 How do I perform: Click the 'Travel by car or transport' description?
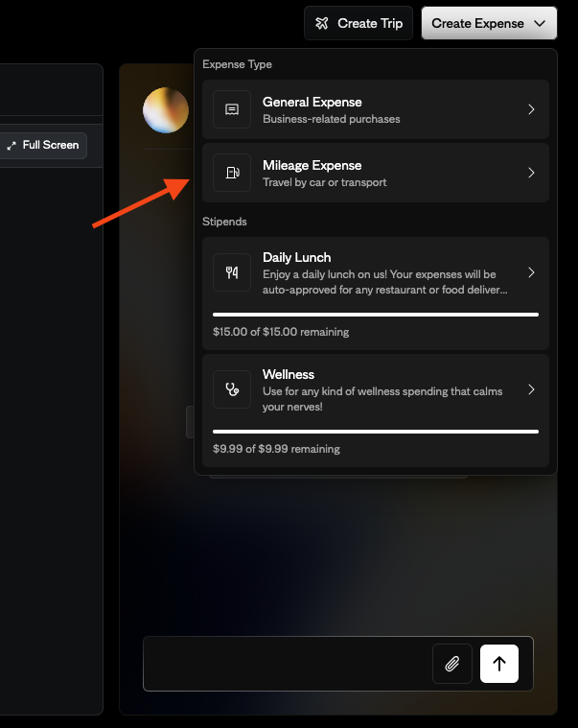pyautogui.click(x=325, y=182)
